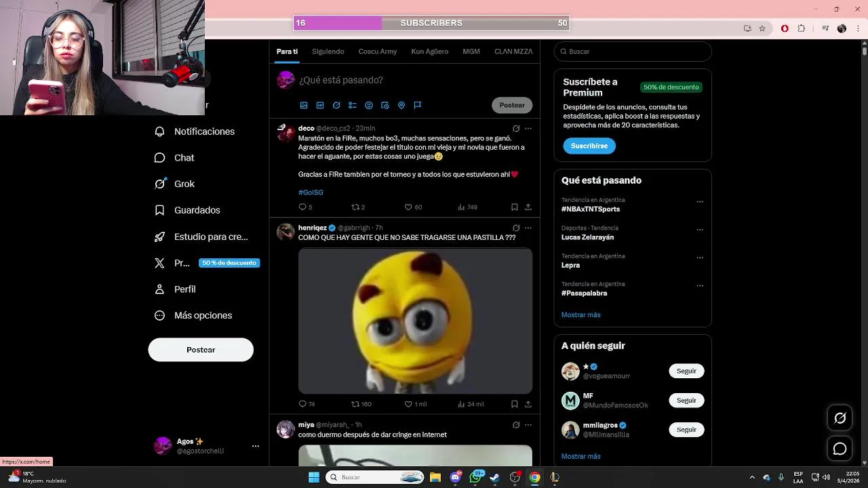Follow MundoFamososOk with Seguir
Screen dimensions: 868x488
tap(686, 400)
